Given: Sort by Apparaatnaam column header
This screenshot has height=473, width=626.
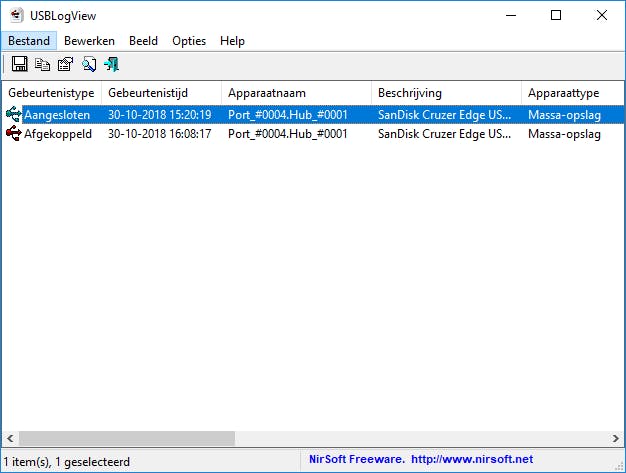Looking at the screenshot, I should click(295, 93).
